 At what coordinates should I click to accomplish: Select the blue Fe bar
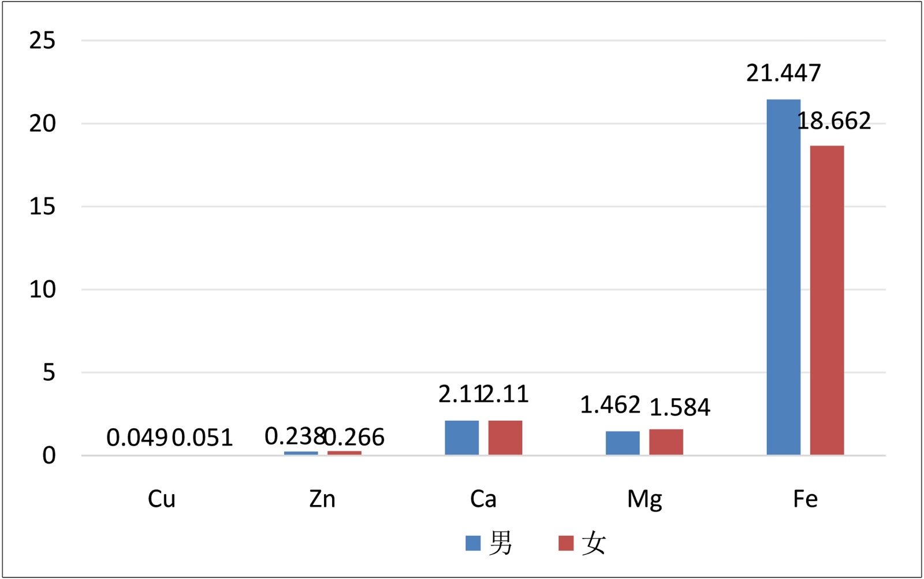click(x=783, y=277)
